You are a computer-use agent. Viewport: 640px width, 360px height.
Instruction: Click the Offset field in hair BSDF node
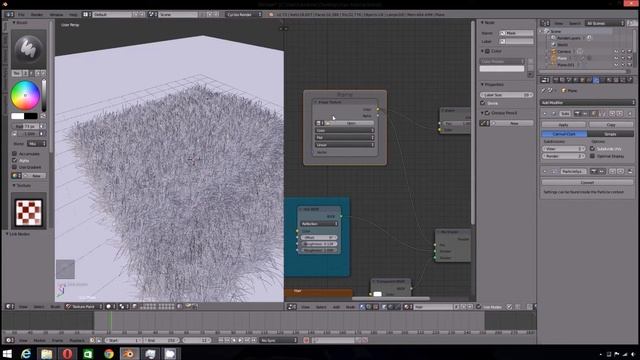(x=319, y=237)
